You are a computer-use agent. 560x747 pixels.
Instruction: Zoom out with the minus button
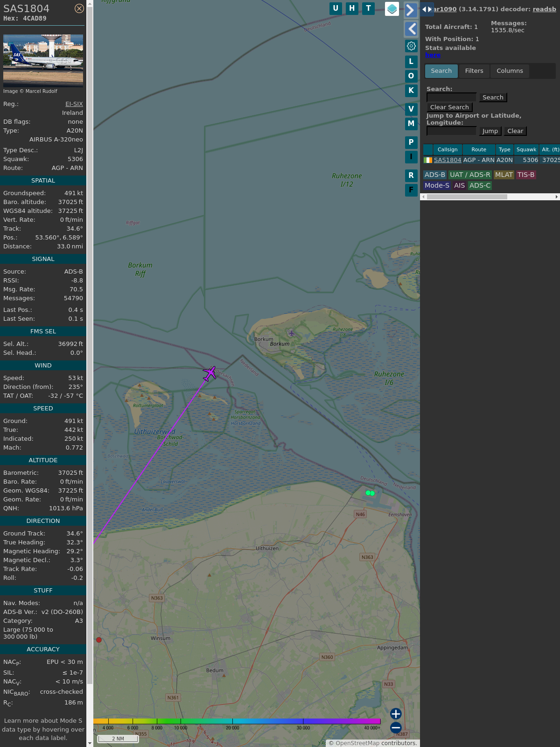(396, 728)
